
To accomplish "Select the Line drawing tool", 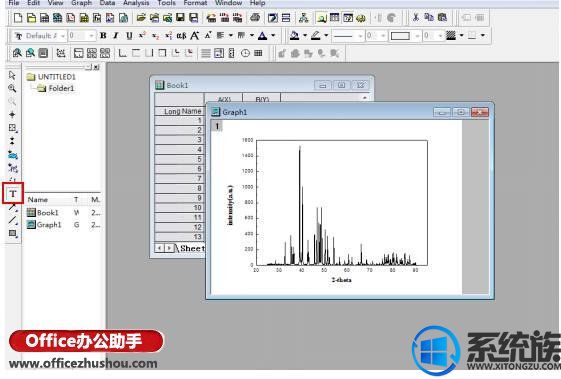I will 13,220.
